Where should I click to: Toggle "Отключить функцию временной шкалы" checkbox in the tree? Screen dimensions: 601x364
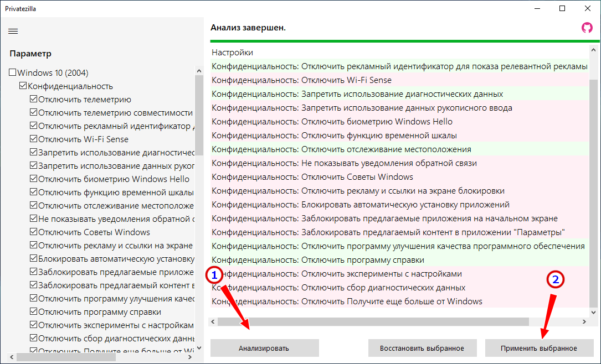coord(33,192)
